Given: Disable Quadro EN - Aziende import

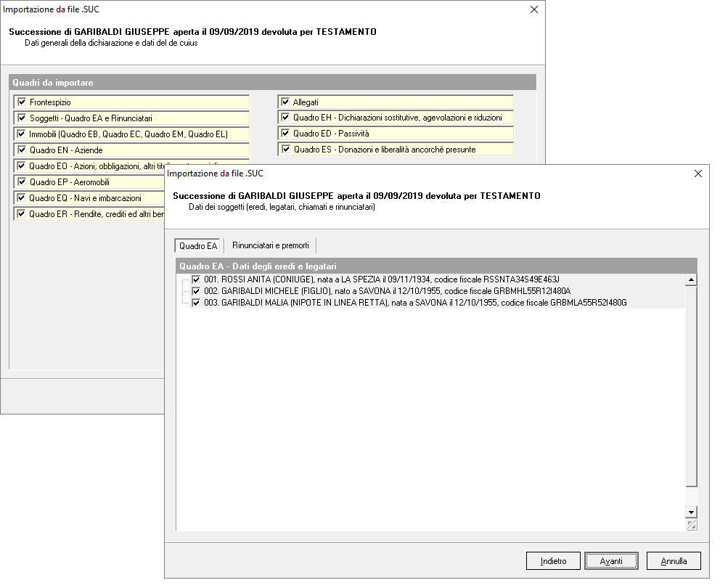Looking at the screenshot, I should pyautogui.click(x=22, y=150).
